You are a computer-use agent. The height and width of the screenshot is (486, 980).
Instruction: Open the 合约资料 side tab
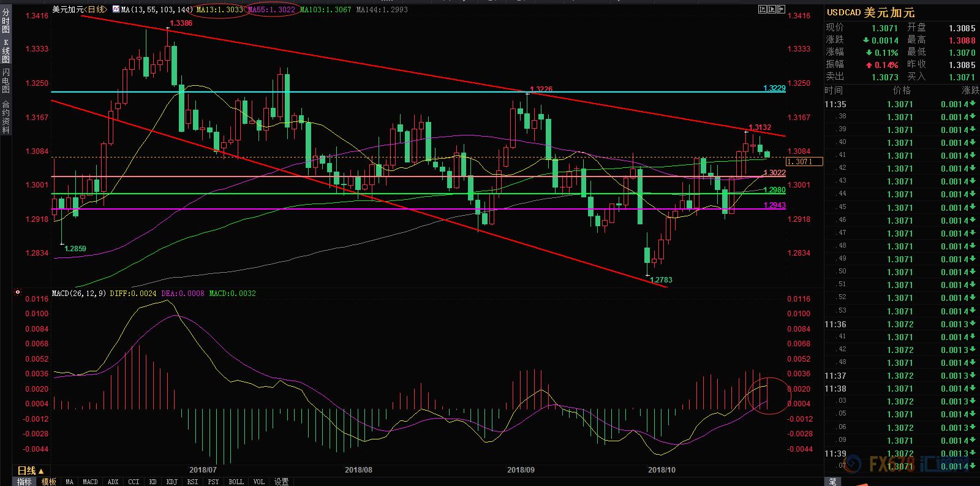(6, 117)
